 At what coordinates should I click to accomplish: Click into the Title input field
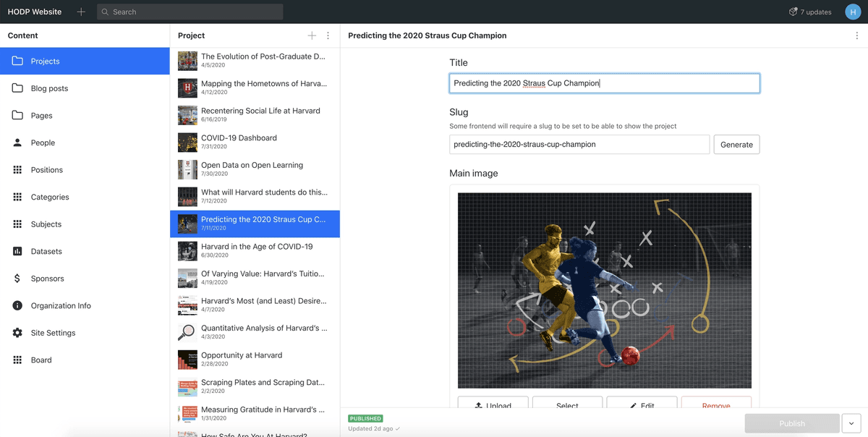click(x=605, y=83)
